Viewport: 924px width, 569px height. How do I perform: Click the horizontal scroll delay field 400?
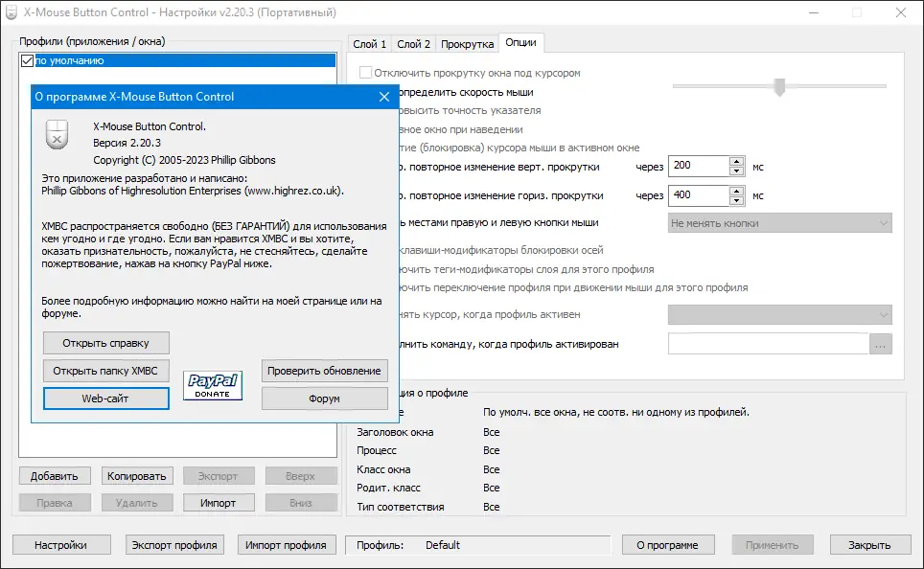pos(700,195)
